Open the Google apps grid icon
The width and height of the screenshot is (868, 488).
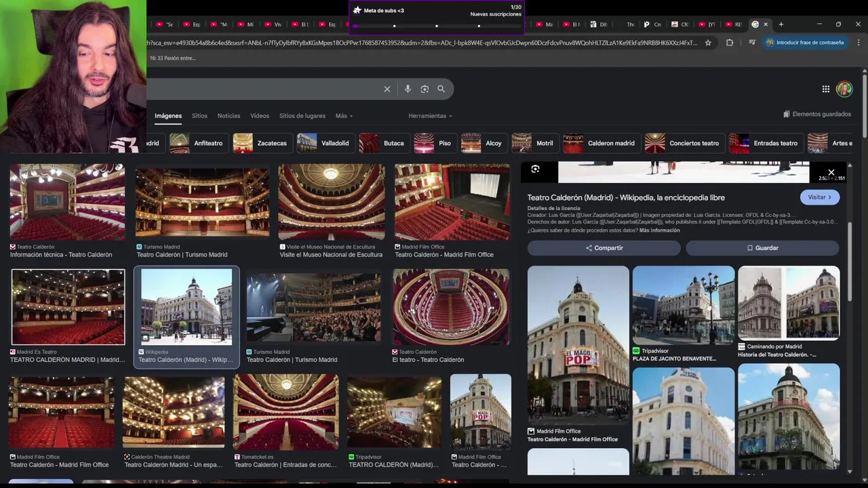tap(825, 89)
